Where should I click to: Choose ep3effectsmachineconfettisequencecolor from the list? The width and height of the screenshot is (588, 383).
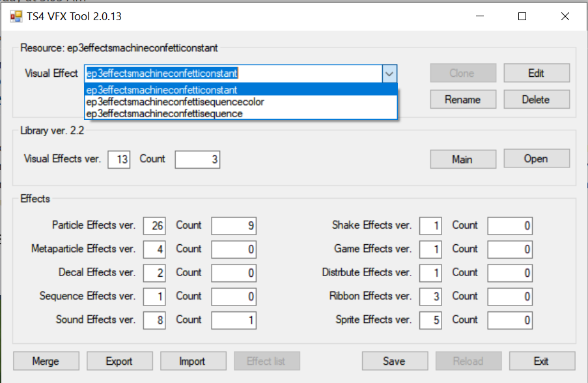point(241,102)
